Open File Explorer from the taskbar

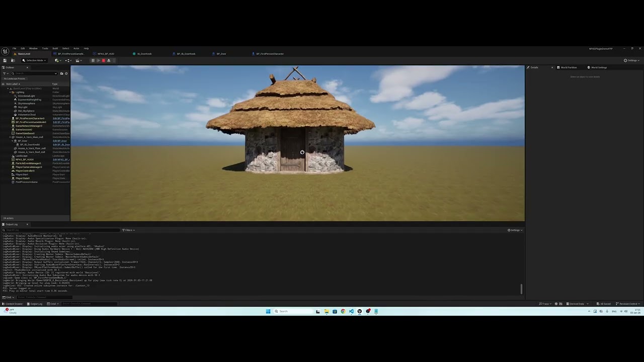tap(327, 311)
